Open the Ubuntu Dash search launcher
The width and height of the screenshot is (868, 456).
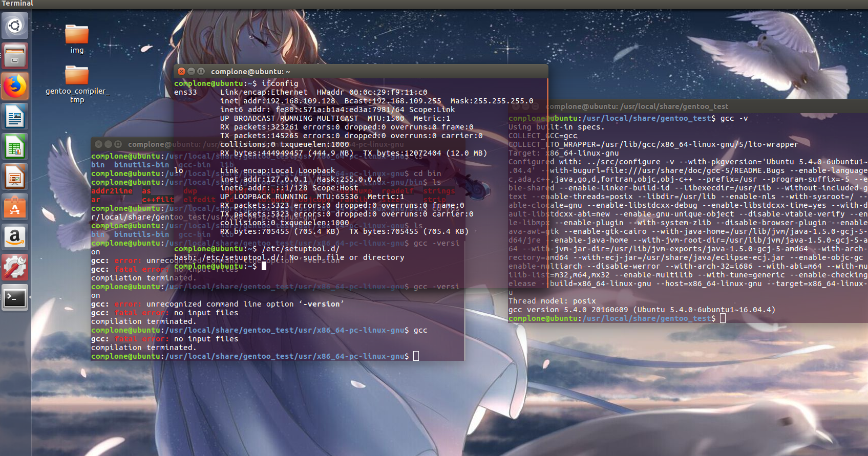[15, 26]
